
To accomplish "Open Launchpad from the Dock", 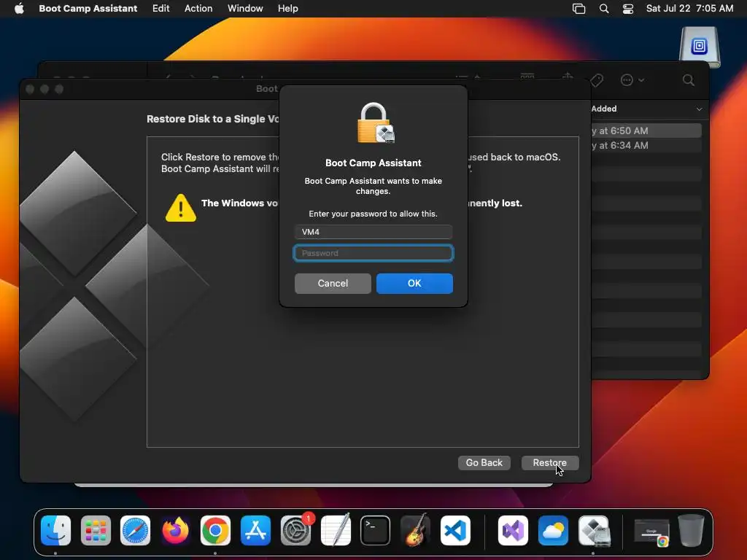I will (96, 531).
